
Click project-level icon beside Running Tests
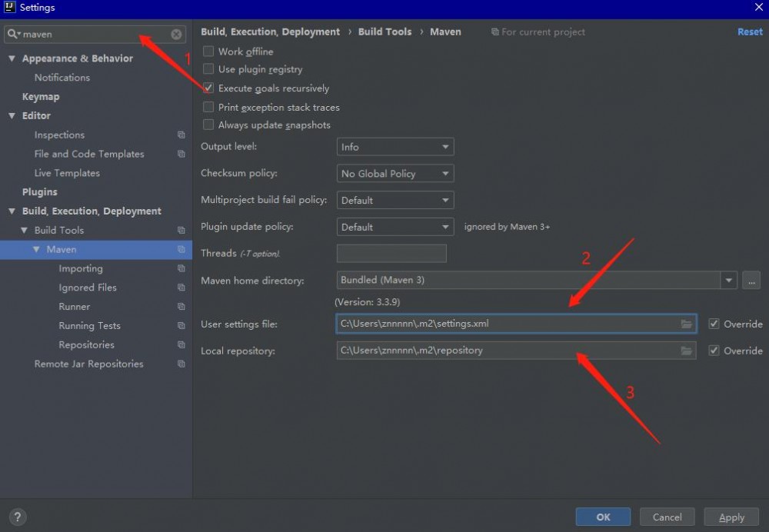point(181,326)
